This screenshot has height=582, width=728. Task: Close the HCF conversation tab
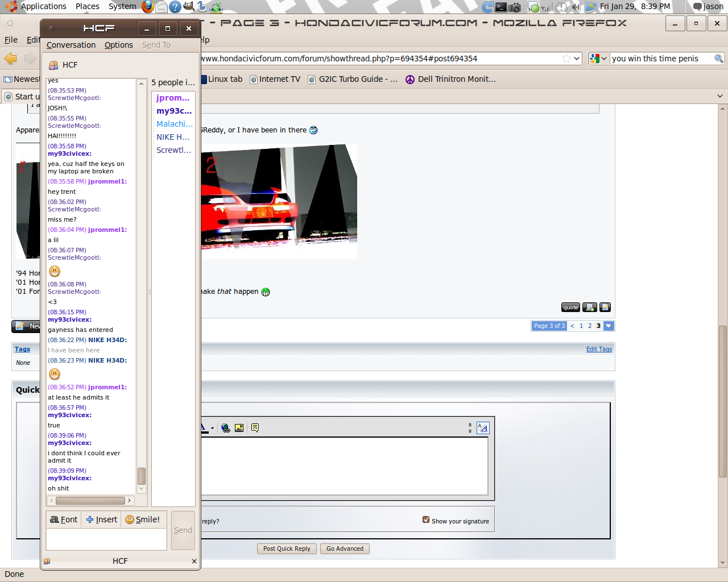pos(194,561)
